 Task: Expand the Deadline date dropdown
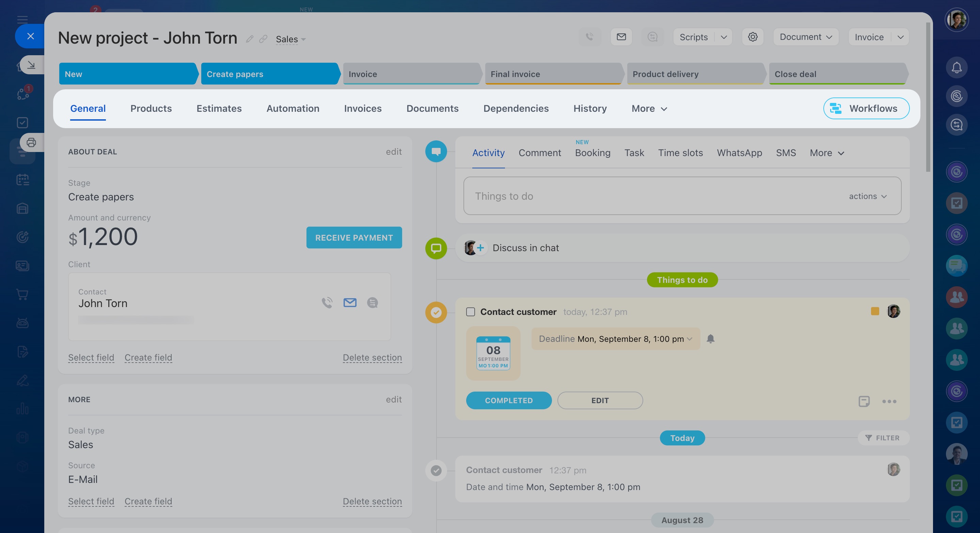point(689,339)
